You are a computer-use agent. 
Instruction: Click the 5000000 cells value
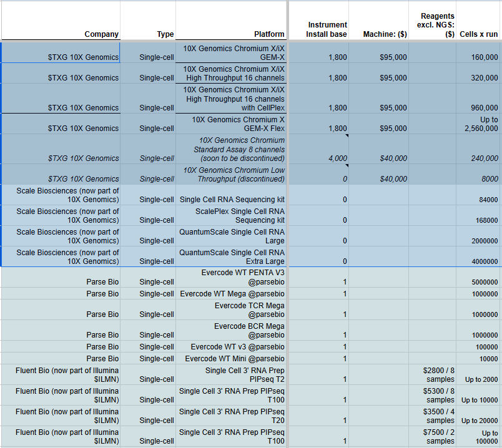click(x=478, y=277)
